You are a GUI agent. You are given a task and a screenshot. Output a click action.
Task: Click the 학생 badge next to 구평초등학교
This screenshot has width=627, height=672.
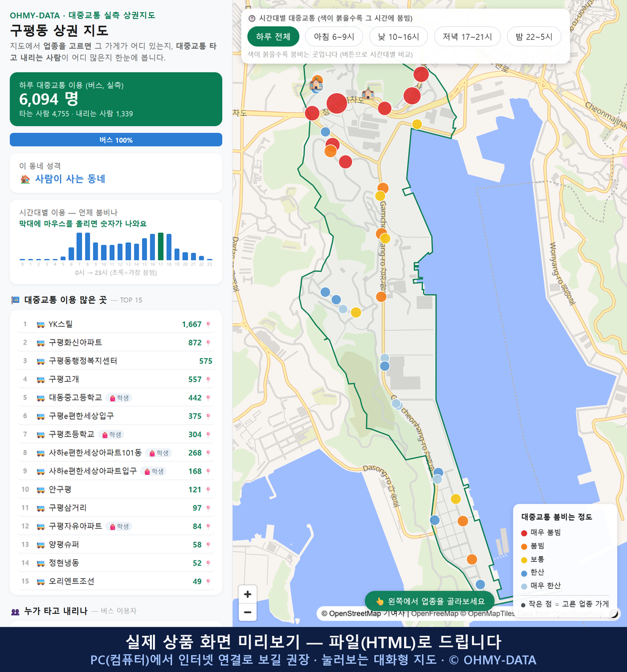coord(111,435)
